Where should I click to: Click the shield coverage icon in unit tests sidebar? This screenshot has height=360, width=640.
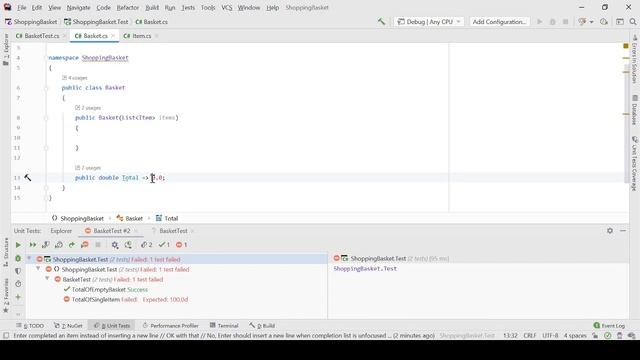click(18, 271)
